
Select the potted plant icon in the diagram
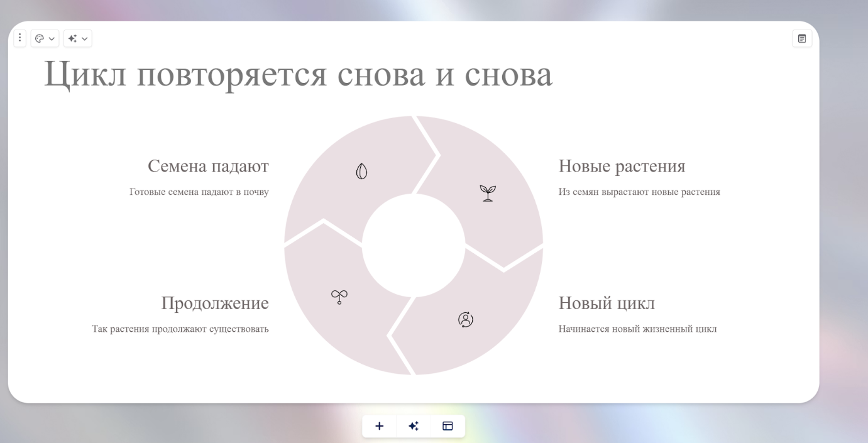(x=487, y=193)
